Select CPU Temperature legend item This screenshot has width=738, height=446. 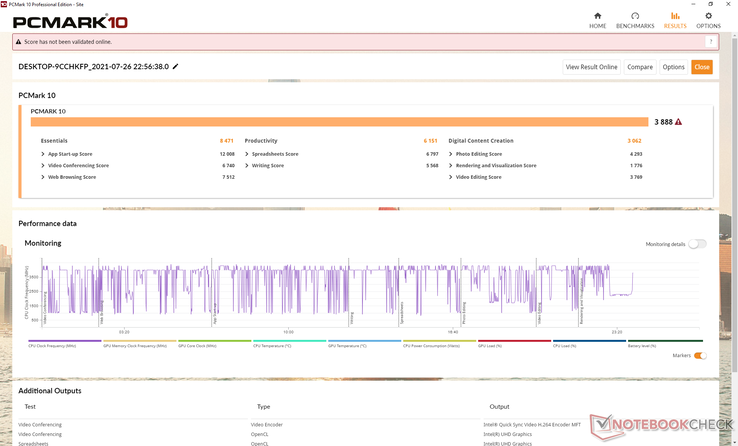tap(289, 343)
